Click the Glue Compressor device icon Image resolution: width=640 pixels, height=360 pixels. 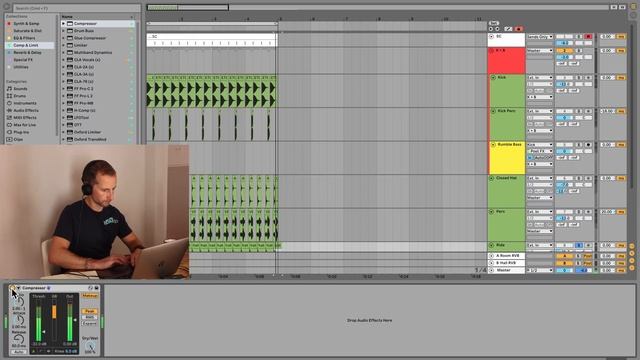[70, 38]
